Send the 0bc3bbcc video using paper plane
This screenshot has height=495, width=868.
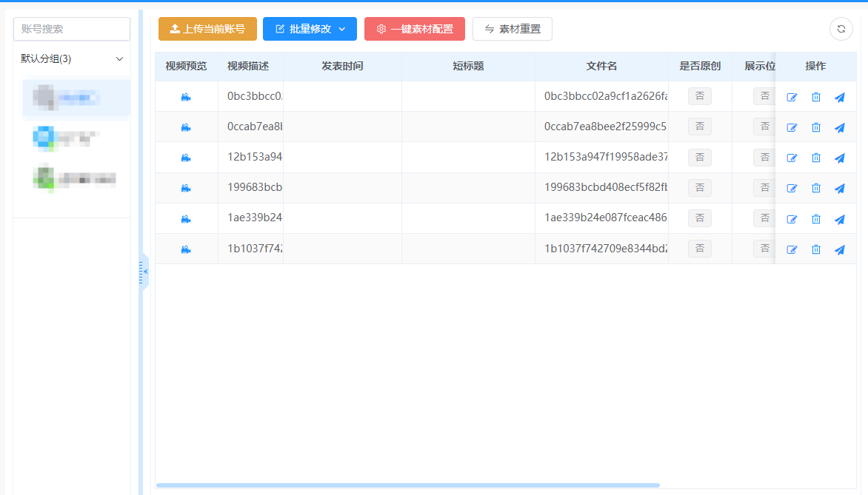pyautogui.click(x=839, y=97)
